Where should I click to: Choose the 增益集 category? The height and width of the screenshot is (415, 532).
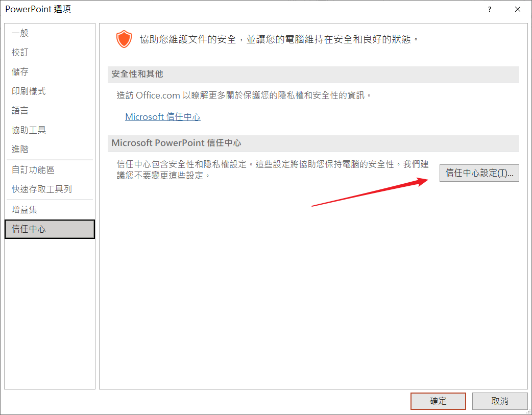(50, 210)
